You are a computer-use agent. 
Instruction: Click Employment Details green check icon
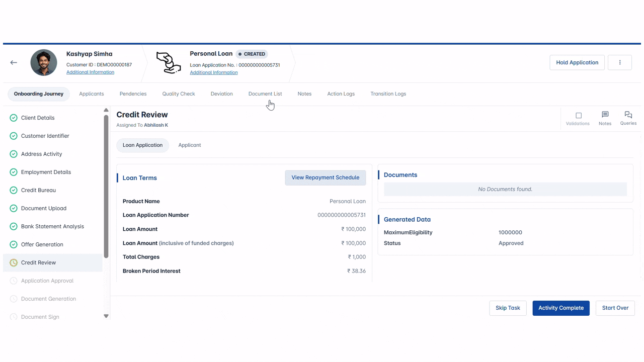pos(14,172)
